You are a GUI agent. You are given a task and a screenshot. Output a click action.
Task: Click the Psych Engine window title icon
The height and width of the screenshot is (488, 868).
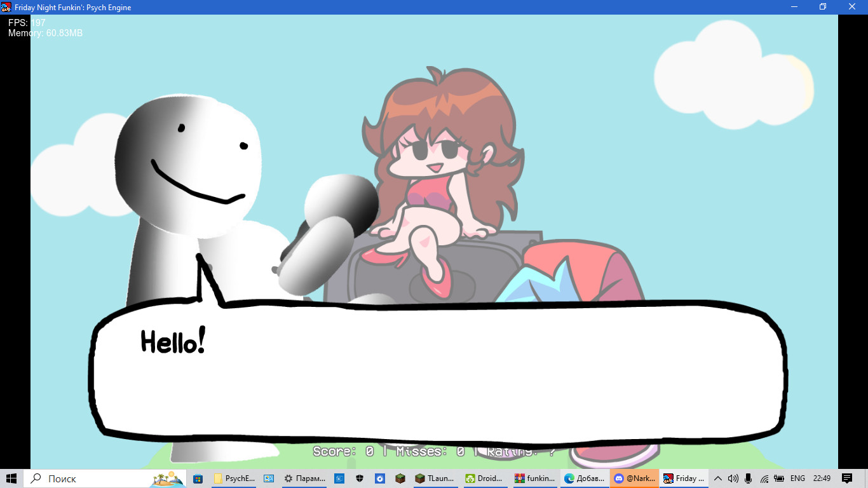click(7, 7)
